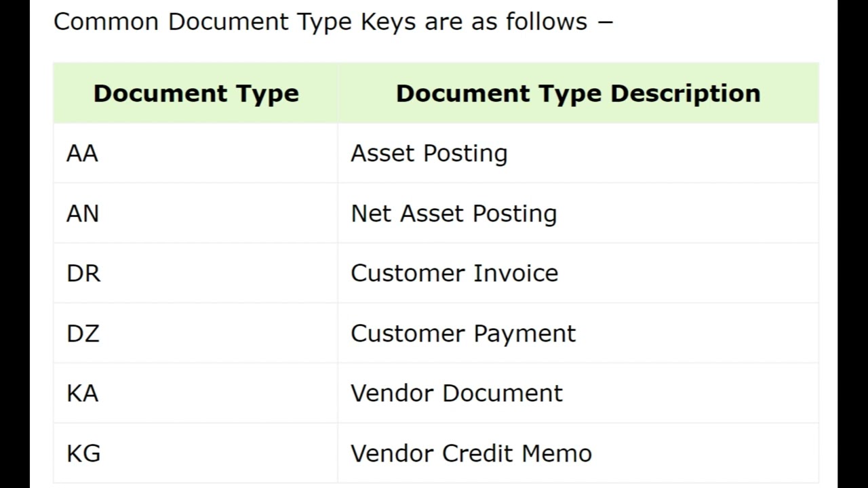The height and width of the screenshot is (488, 868).
Task: Select the "Customer Payment" description cell
Action: point(463,333)
